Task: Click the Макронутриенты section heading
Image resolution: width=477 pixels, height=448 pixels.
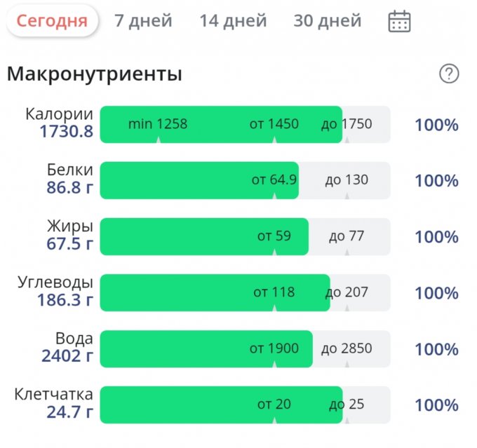Action: [95, 74]
